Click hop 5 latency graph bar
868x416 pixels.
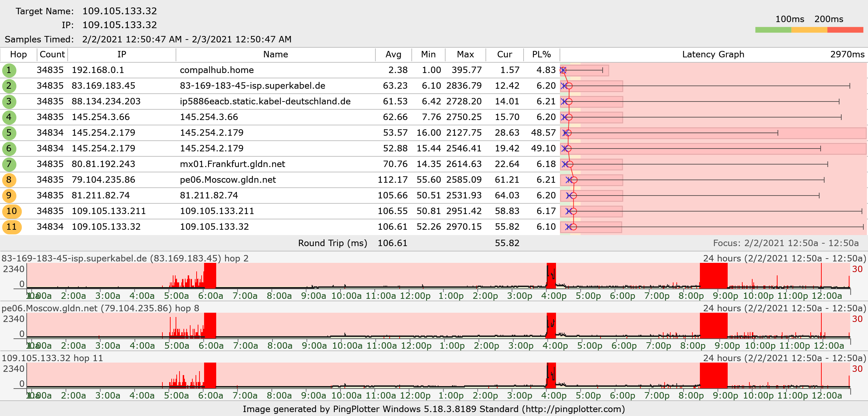[x=713, y=133]
